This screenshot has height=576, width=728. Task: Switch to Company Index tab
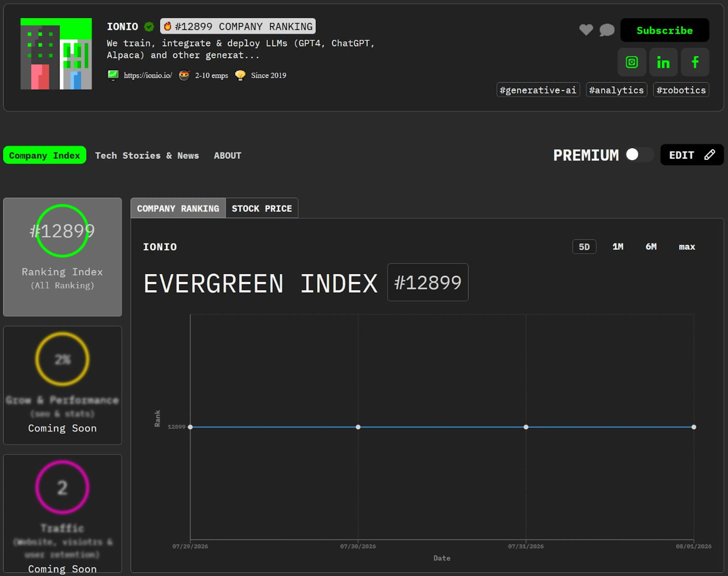(x=45, y=155)
